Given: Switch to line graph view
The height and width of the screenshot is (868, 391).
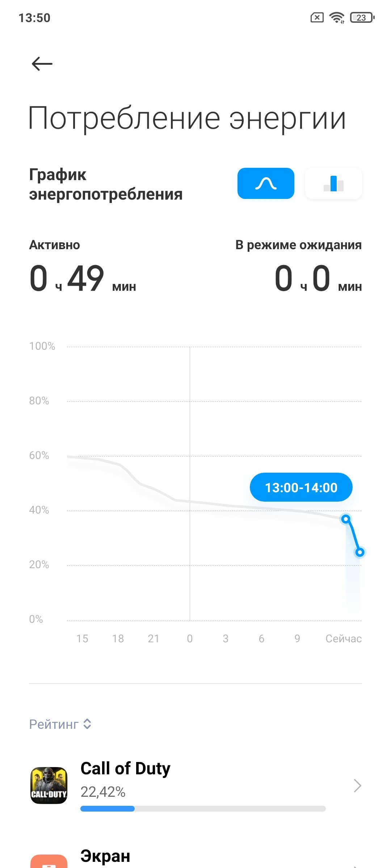Looking at the screenshot, I should tap(266, 183).
